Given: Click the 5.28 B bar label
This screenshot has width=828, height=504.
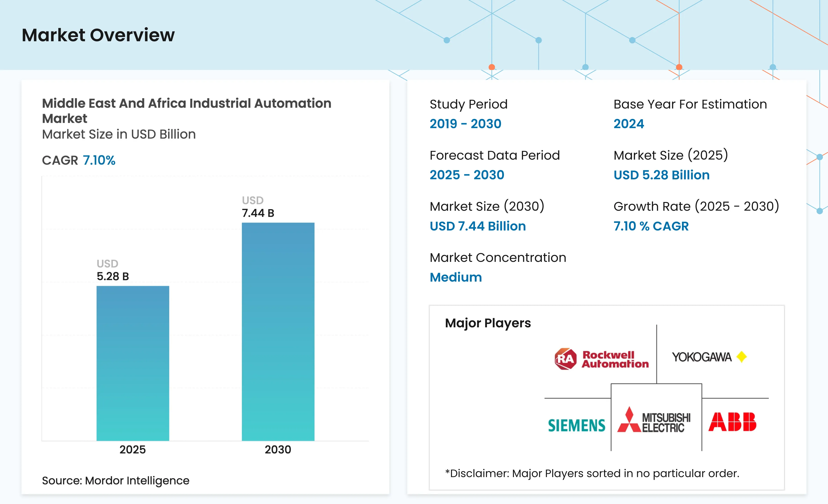Looking at the screenshot, I should pyautogui.click(x=113, y=276).
